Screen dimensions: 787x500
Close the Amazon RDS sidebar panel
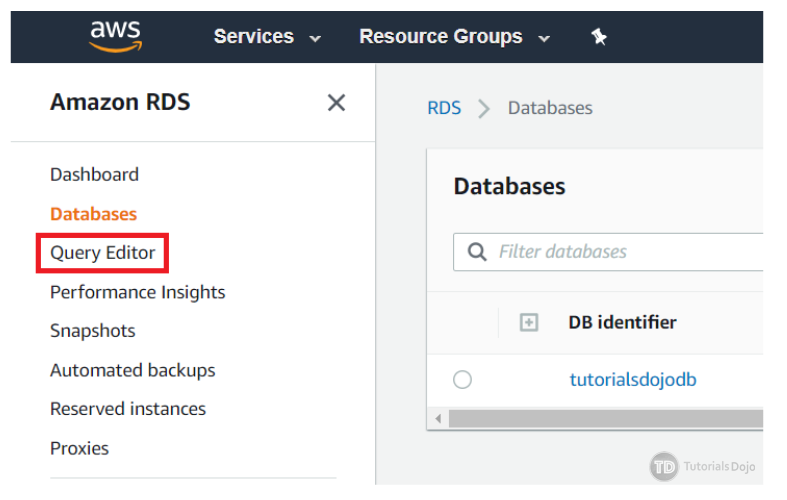337,102
